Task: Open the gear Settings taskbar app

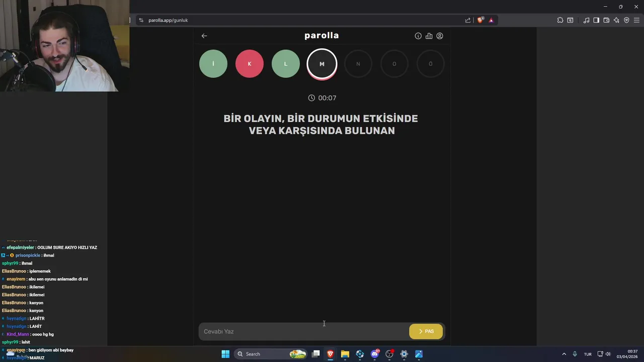Action: 404,354
